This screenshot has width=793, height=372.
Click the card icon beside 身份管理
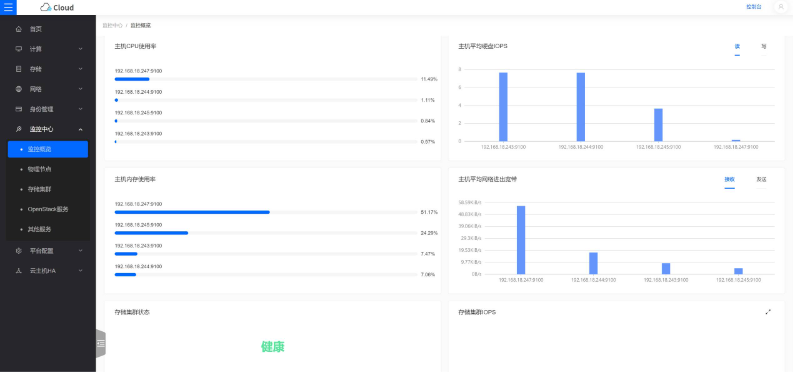[19, 109]
